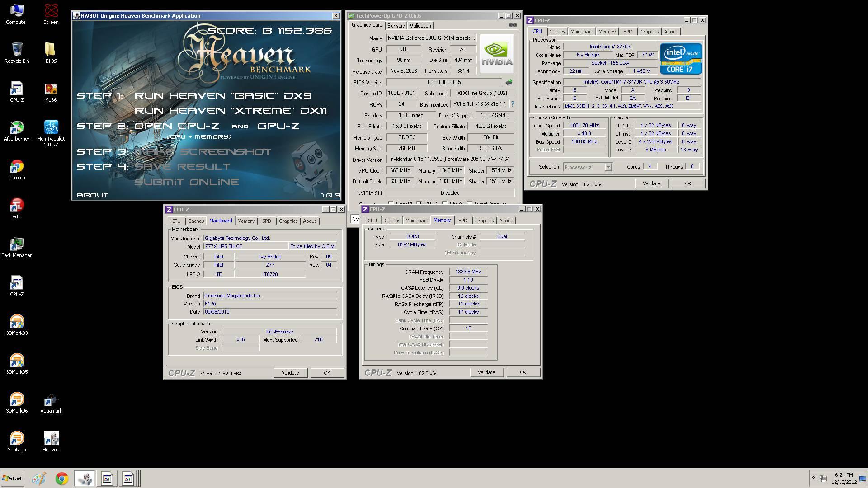Open Mainboard tab in CPU-Z Memory window
This screenshot has height=488, width=868.
416,221
